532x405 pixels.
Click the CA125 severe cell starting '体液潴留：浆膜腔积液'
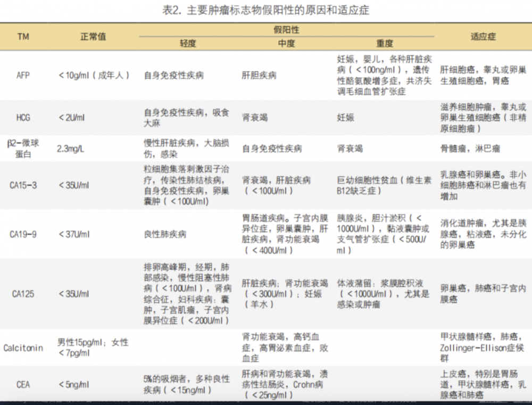click(384, 294)
